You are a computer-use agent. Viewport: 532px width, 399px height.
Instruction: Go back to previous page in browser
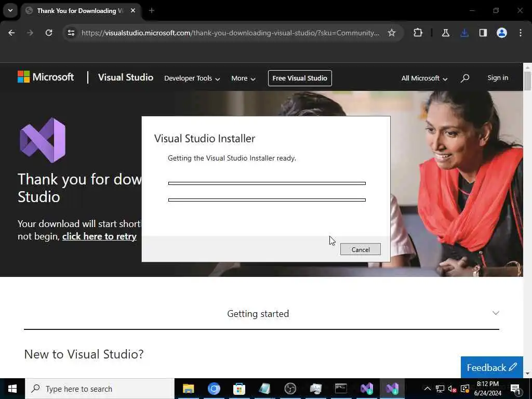pyautogui.click(x=11, y=33)
